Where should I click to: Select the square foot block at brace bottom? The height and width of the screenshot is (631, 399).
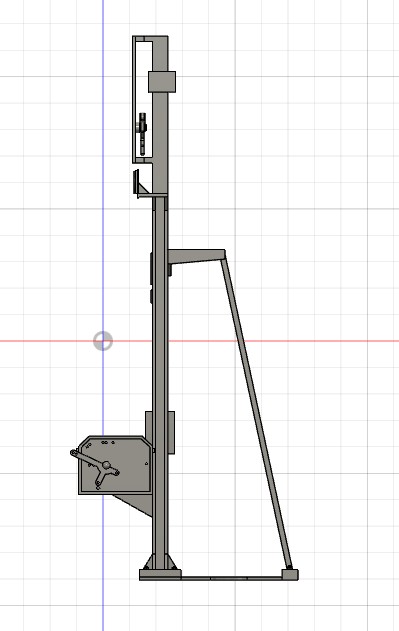click(x=290, y=574)
